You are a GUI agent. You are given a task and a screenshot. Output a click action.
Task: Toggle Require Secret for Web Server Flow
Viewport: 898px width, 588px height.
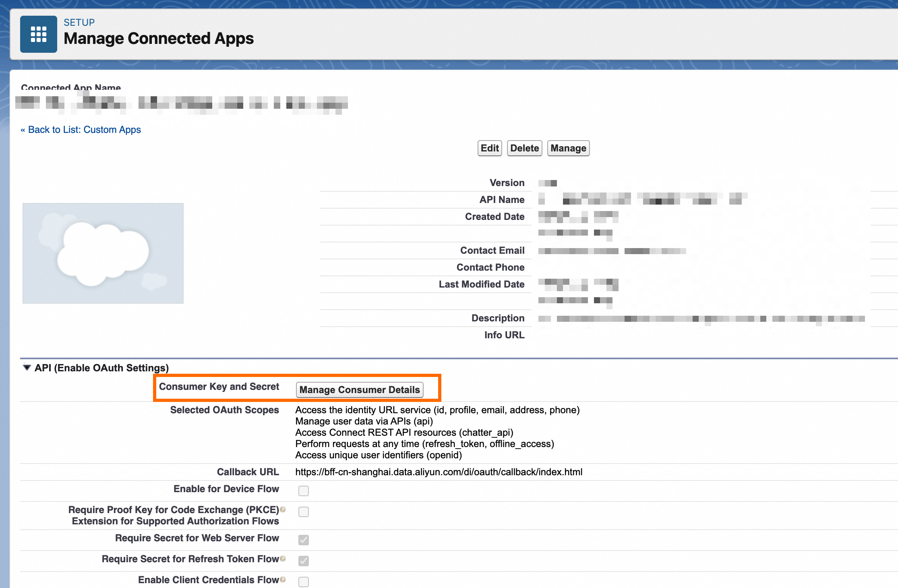304,540
